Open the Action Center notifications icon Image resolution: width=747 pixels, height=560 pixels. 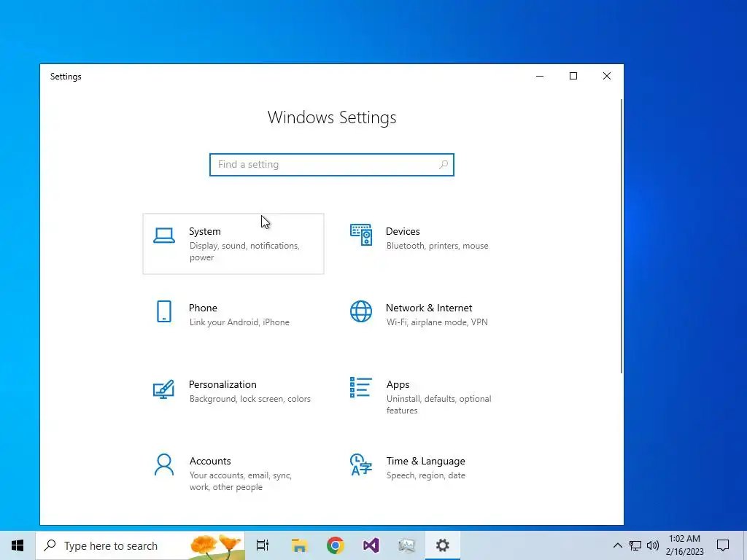point(723,545)
